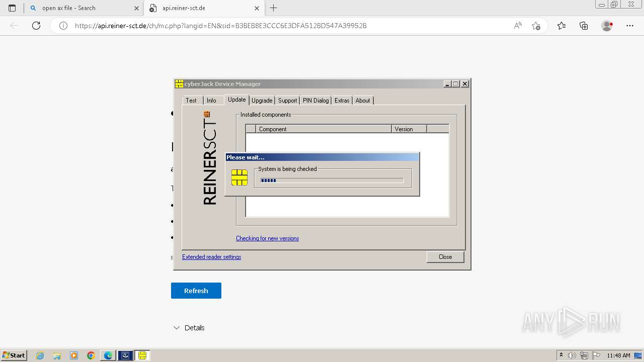The width and height of the screenshot is (644, 362).
Task: Open the Windows Start menu
Action: coord(14,355)
